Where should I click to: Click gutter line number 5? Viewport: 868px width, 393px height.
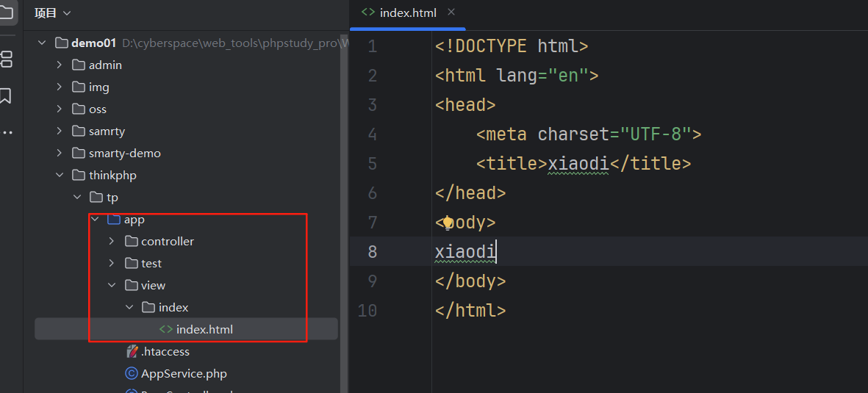pos(372,164)
